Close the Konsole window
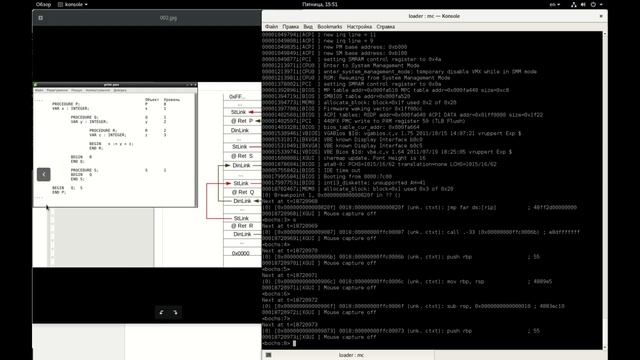The image size is (640, 360). (601, 16)
